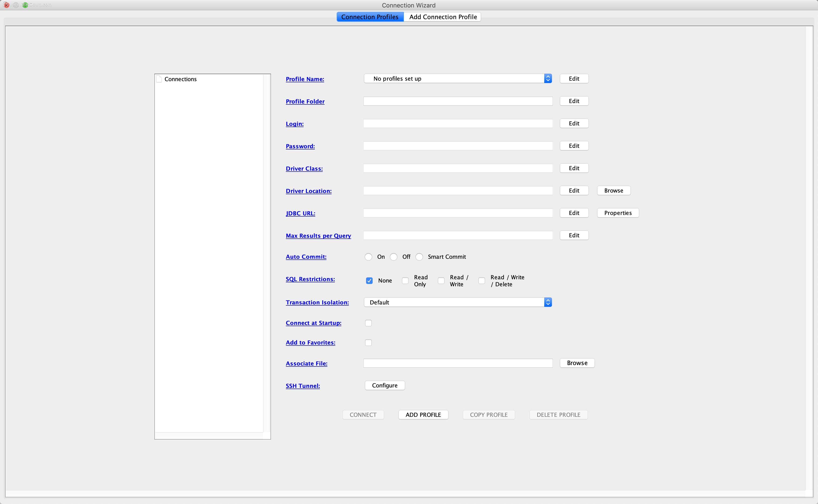
Task: Click the DELETE PROFILE button
Action: tap(558, 415)
